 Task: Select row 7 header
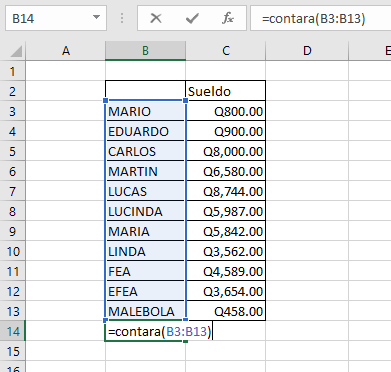click(13, 191)
